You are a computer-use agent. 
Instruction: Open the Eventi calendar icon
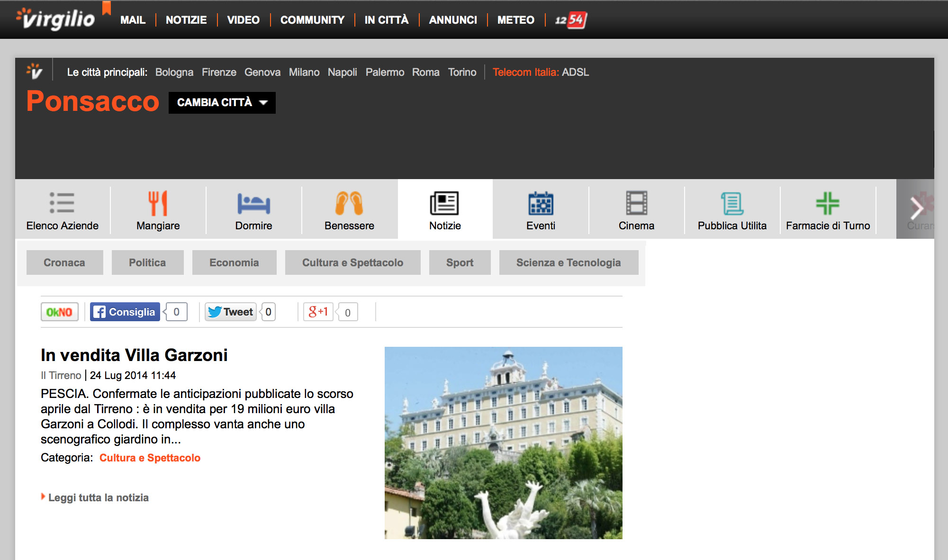[541, 203]
